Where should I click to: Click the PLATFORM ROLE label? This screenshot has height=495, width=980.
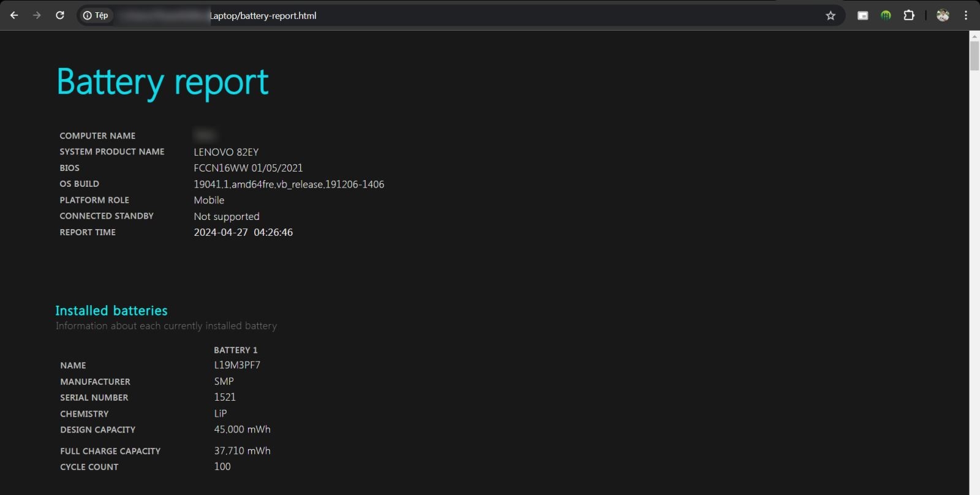94,200
